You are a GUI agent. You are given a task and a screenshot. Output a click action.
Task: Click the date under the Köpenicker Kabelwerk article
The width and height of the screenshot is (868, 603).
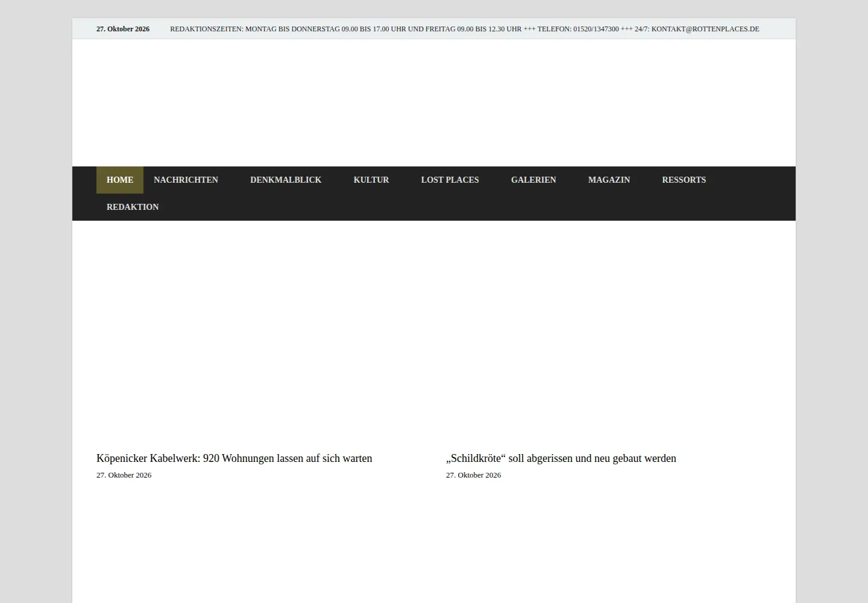point(124,475)
